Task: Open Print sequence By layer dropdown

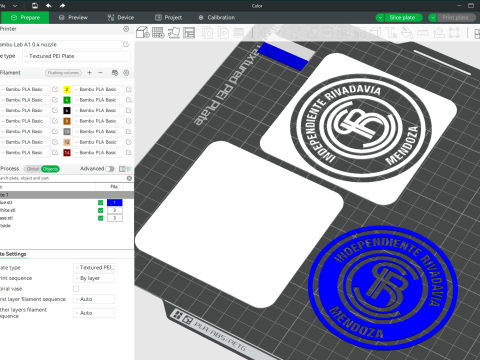Action: [x=94, y=278]
